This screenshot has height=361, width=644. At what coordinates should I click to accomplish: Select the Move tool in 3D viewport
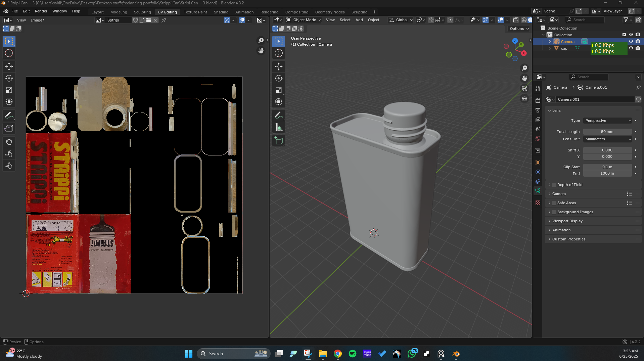pyautogui.click(x=279, y=66)
